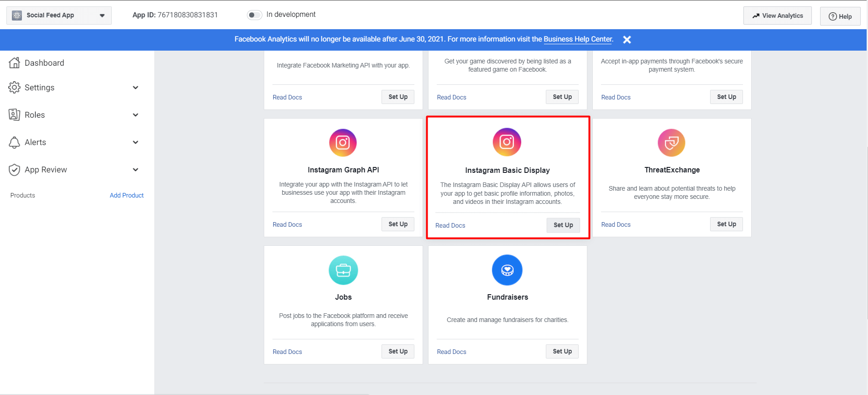Screen dimensions: 868x395
Task: Open Read Docs for Instagram Graph API
Action: 287,224
